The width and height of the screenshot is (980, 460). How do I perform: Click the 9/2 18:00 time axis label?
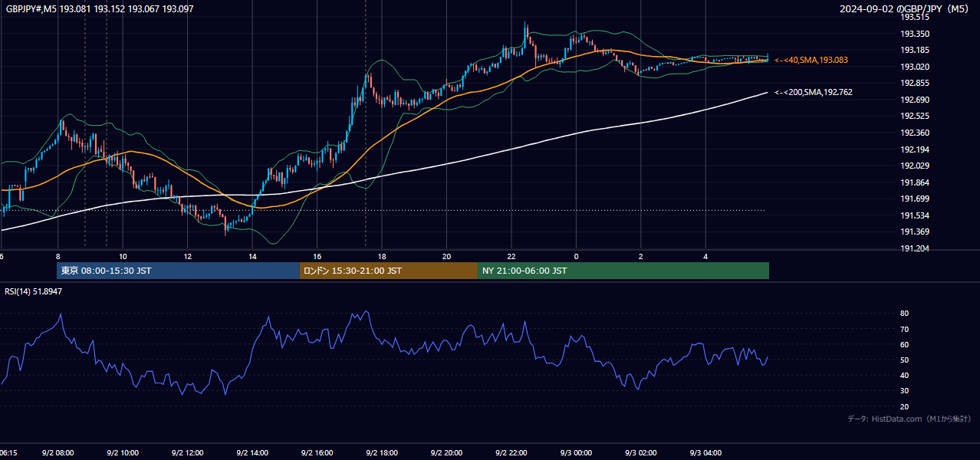pyautogui.click(x=382, y=453)
